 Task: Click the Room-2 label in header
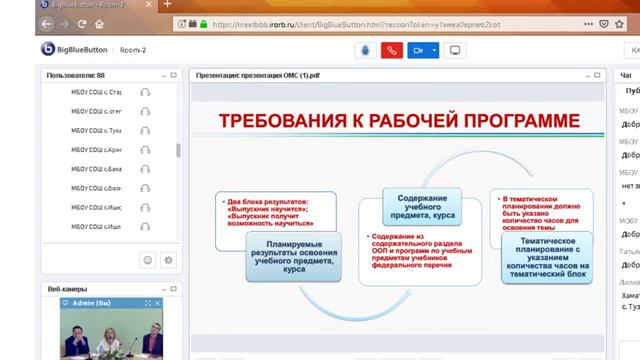point(133,50)
